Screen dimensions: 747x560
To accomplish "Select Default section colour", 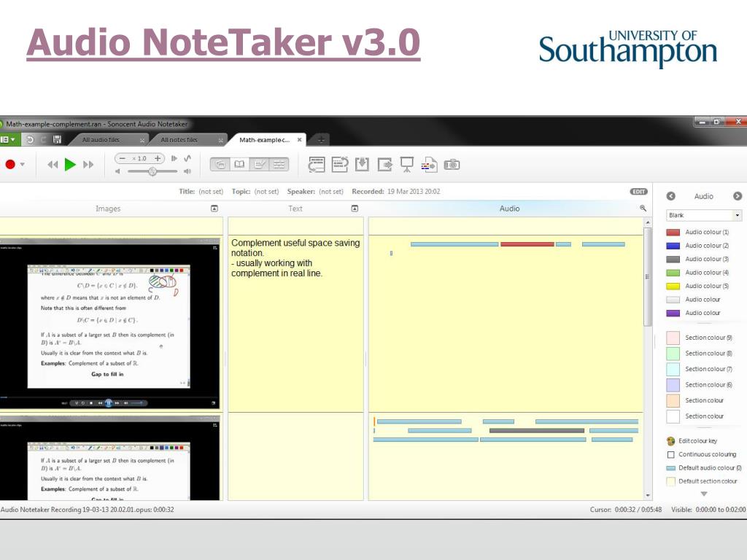I will [702, 481].
